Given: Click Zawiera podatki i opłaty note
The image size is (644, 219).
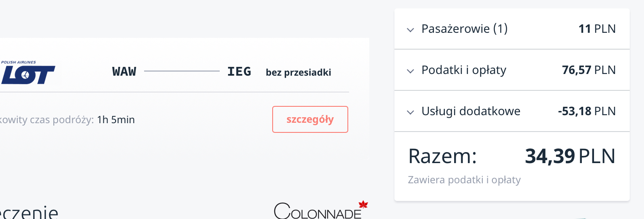Looking at the screenshot, I should (464, 180).
